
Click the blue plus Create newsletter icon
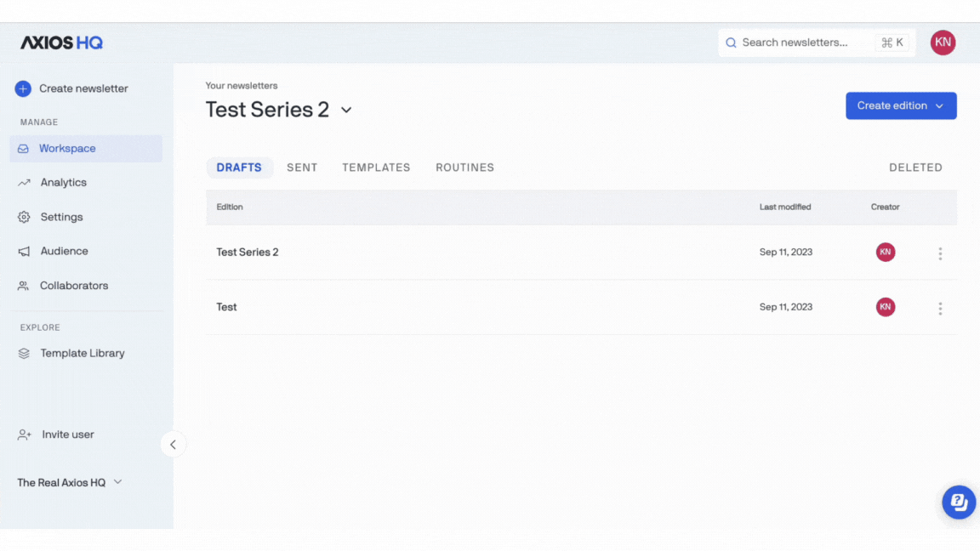pos(23,88)
